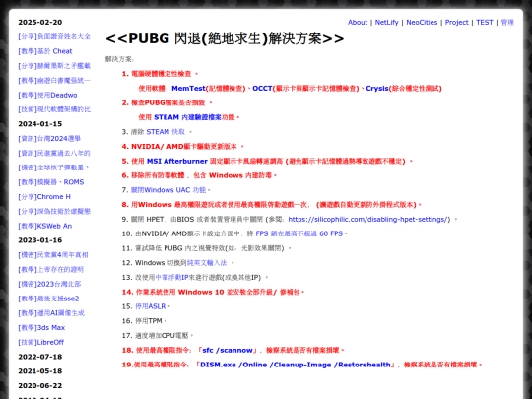Follow the OCCT software link
Screen dimensions: 532x399
coord(262,89)
